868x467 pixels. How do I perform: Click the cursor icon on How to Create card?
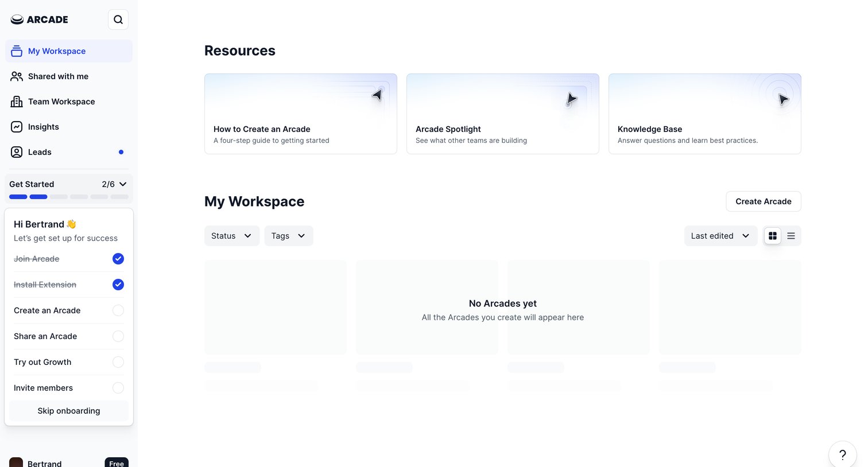tap(377, 95)
